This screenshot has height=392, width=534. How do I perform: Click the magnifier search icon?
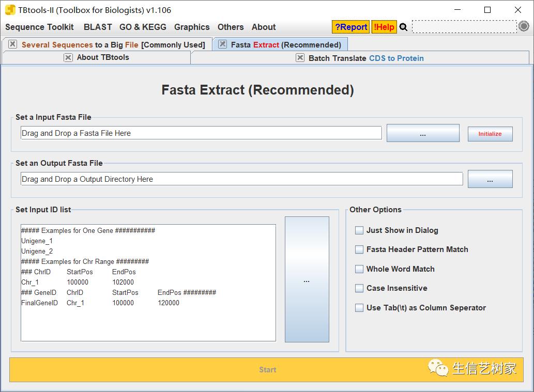point(403,27)
